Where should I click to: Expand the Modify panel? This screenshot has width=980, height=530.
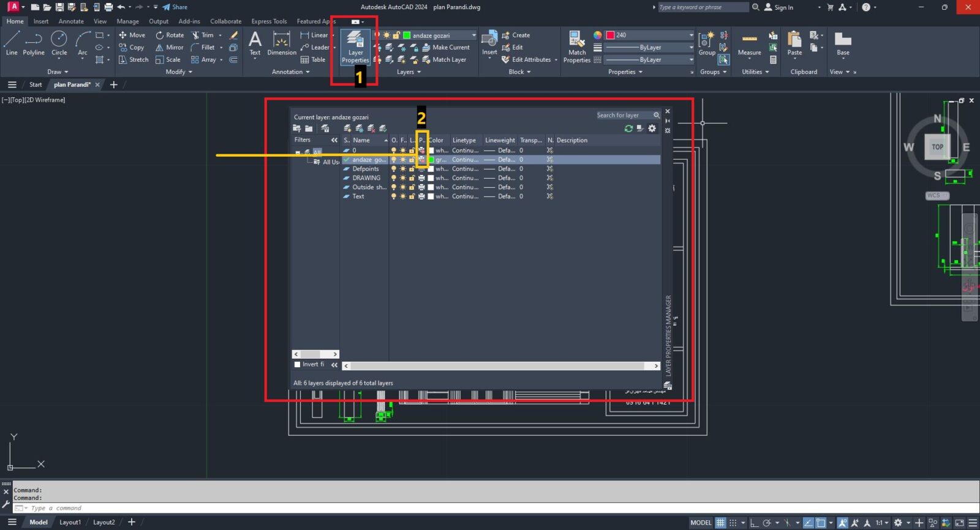(x=179, y=72)
